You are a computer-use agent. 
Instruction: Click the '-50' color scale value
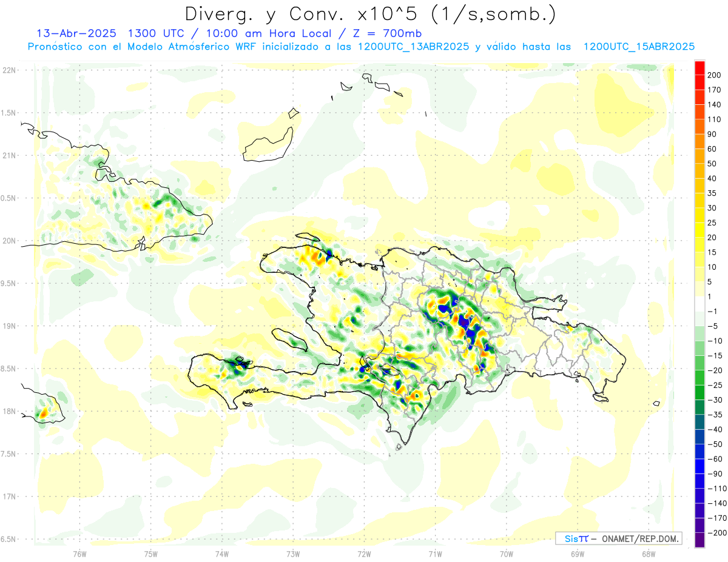[715, 444]
